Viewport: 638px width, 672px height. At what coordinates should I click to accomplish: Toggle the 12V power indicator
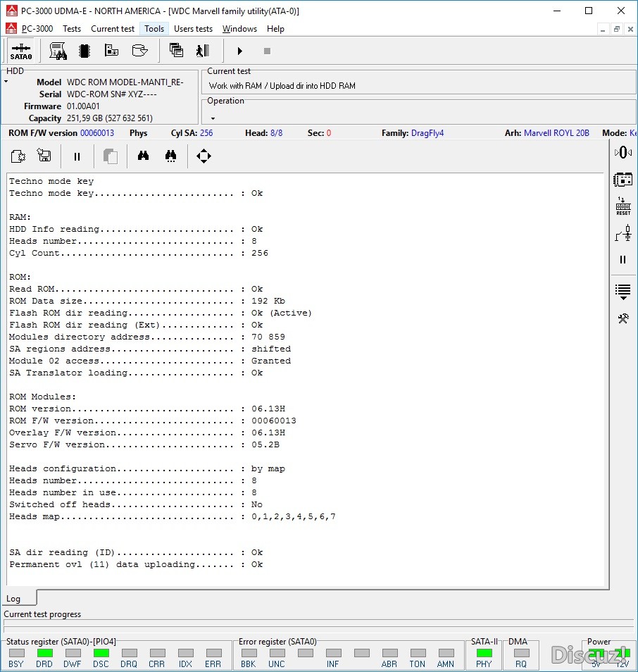point(623,654)
